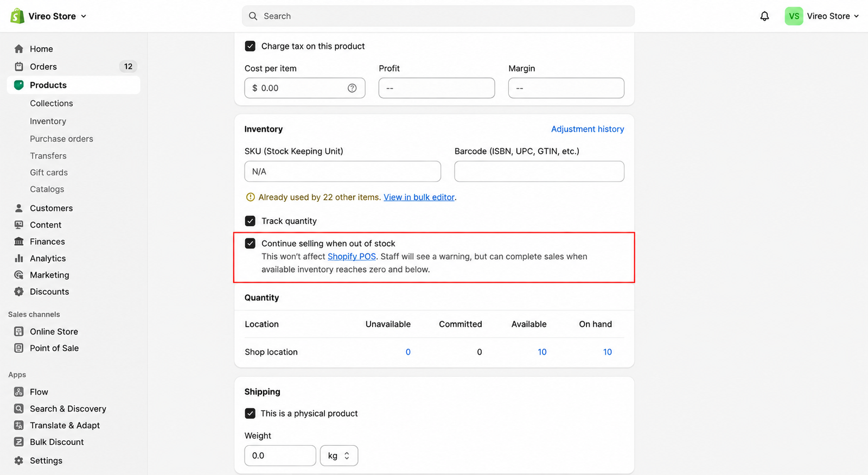This screenshot has height=475, width=868.
Task: Click the Orders sidebar icon
Action: [x=19, y=67]
